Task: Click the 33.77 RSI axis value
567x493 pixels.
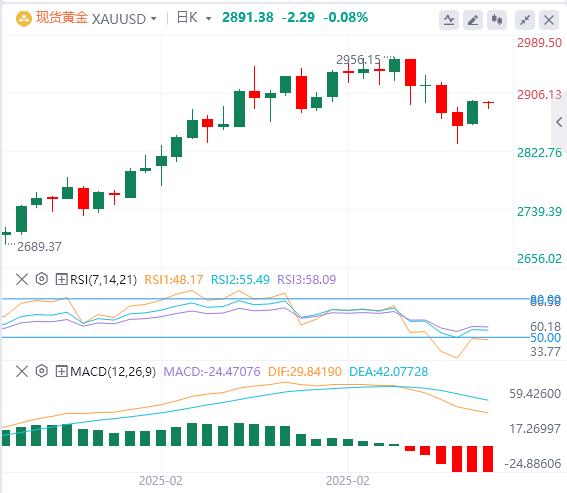Action: pos(545,352)
